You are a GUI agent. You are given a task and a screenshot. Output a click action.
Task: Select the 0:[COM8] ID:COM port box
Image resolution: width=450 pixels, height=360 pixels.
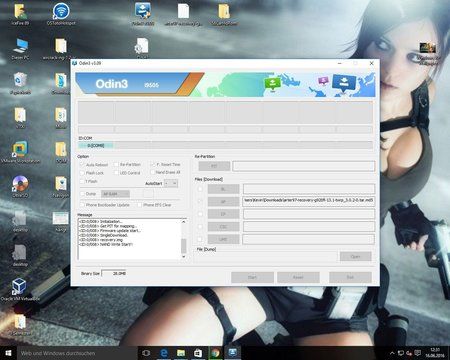[96, 146]
